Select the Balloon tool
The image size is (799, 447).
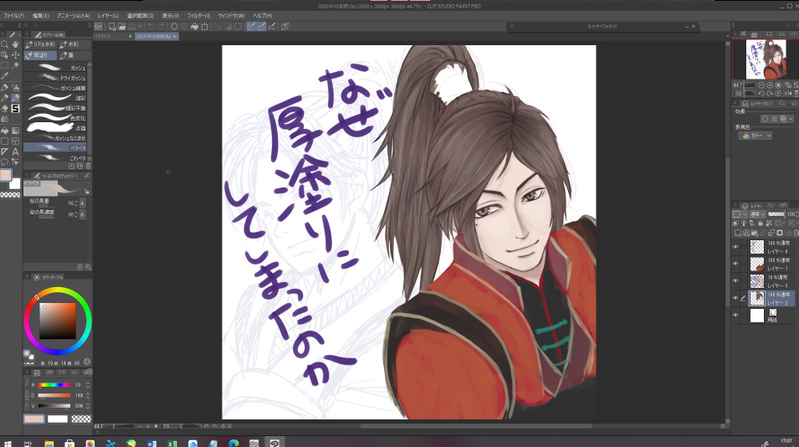point(4,162)
